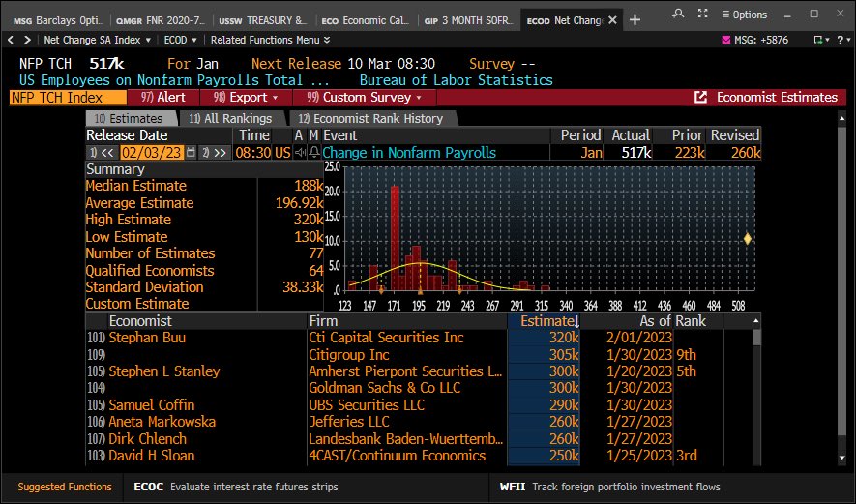Toggle the fullscreen expand icon
The width and height of the screenshot is (856, 504).
(x=702, y=14)
